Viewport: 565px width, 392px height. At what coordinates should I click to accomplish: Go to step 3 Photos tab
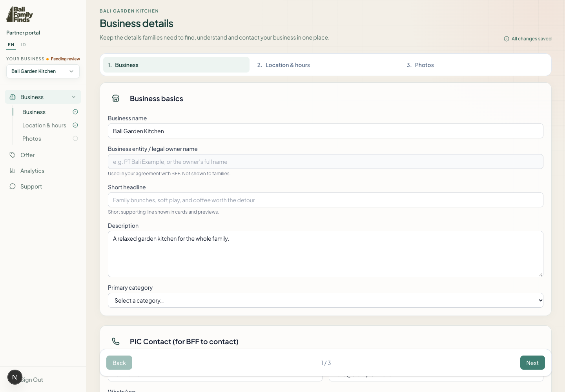point(475,65)
